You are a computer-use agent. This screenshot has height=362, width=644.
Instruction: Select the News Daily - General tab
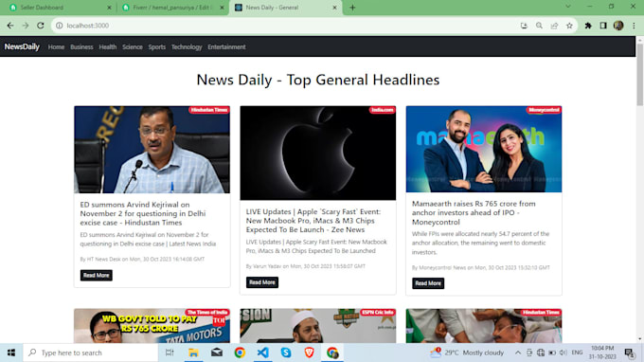tap(285, 8)
